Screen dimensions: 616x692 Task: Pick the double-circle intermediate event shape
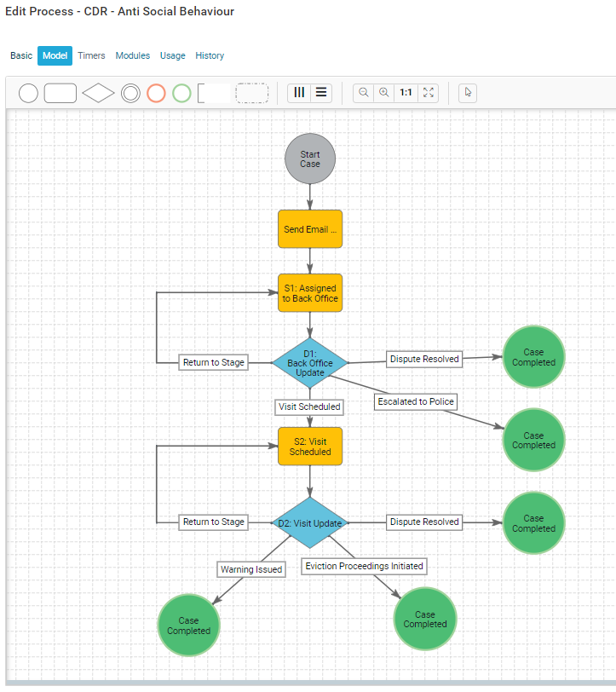pos(130,93)
